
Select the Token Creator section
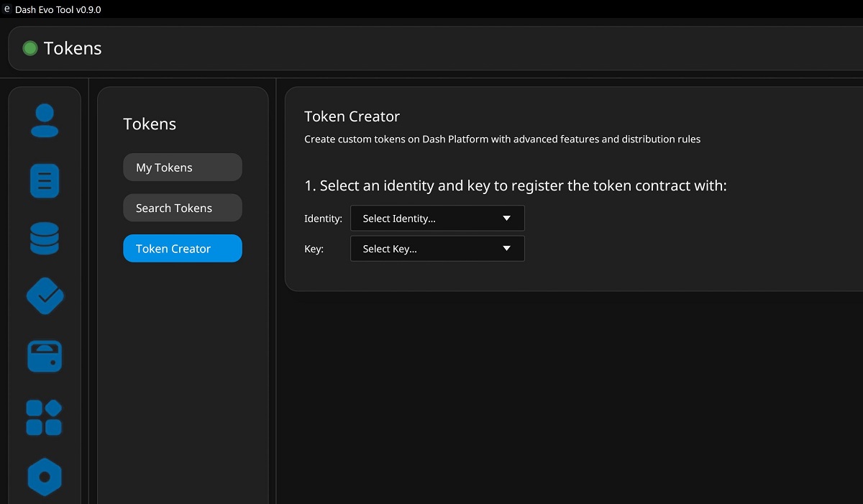click(183, 249)
